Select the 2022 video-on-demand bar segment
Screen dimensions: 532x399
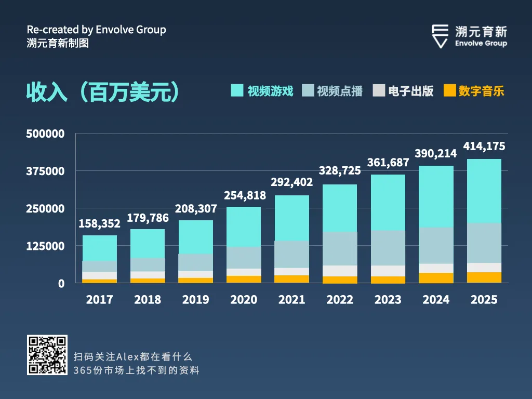coord(340,249)
